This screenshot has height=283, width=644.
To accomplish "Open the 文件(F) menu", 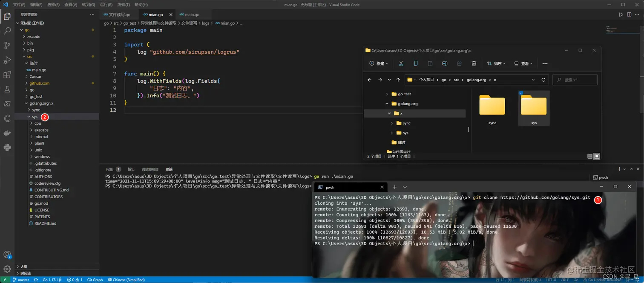I will 19,5.
